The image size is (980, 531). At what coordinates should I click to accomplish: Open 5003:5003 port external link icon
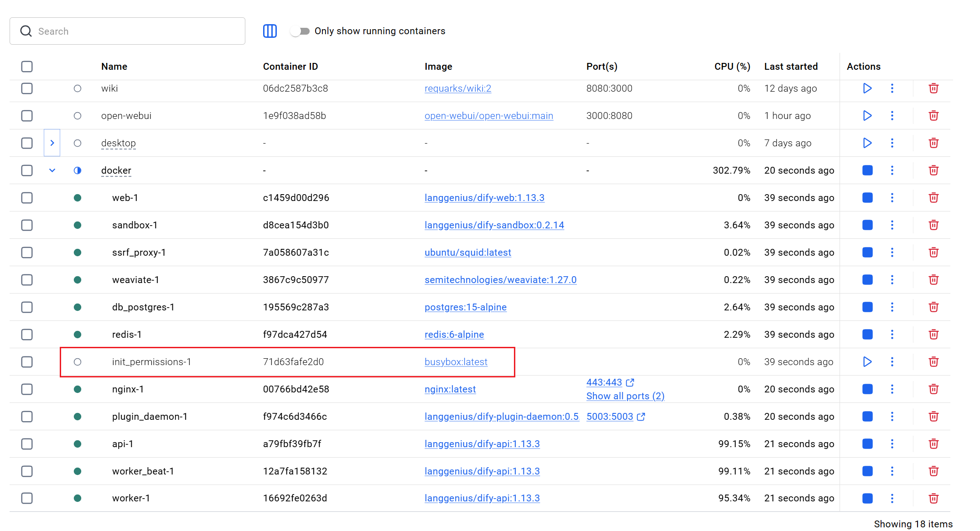click(x=641, y=417)
